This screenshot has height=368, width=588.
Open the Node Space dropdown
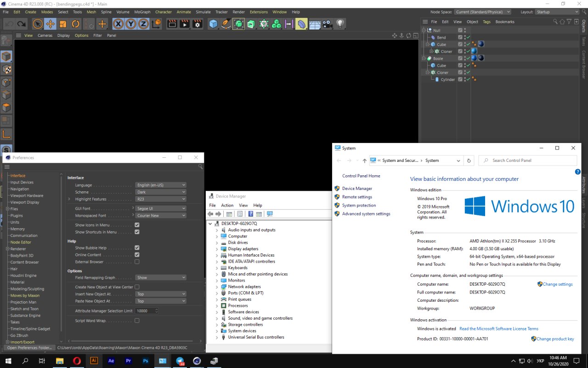point(483,12)
